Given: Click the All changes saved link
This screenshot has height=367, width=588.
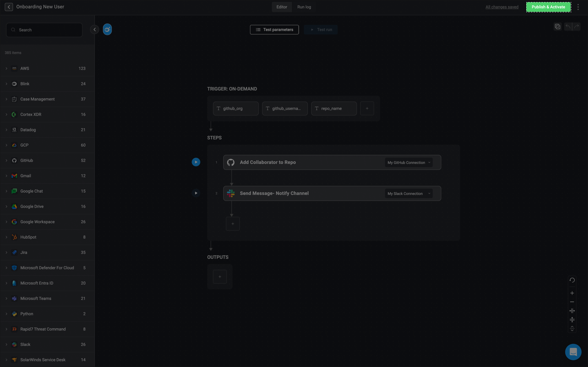Looking at the screenshot, I should (502, 7).
